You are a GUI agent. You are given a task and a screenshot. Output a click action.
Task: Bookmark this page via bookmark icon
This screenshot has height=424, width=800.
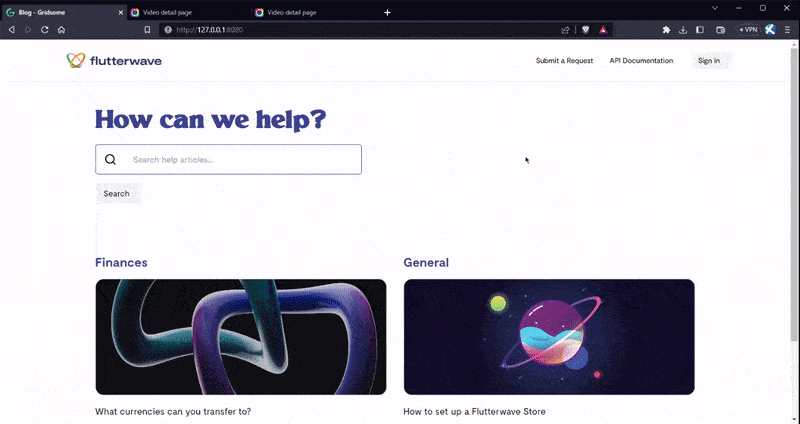(x=147, y=30)
